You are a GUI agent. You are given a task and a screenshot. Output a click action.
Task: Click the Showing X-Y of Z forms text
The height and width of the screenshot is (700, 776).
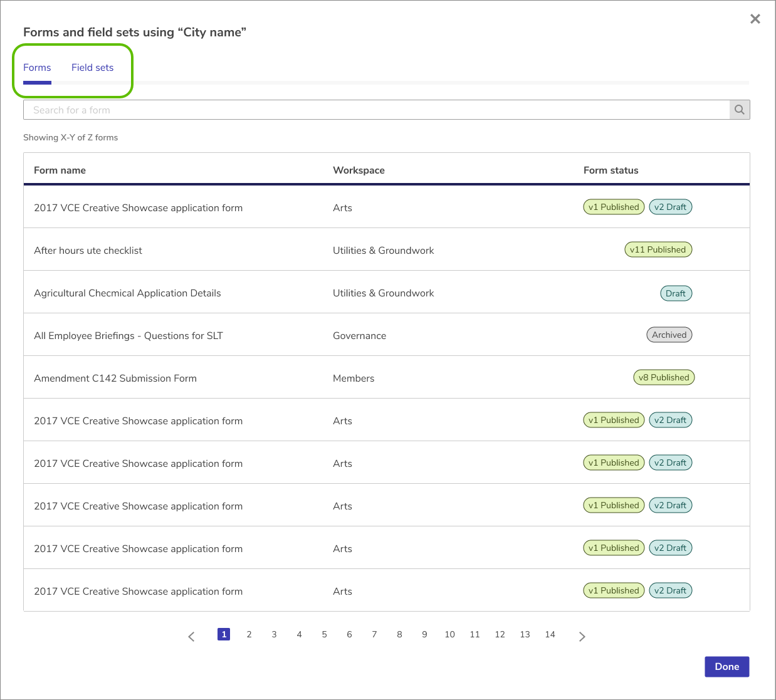click(x=70, y=137)
